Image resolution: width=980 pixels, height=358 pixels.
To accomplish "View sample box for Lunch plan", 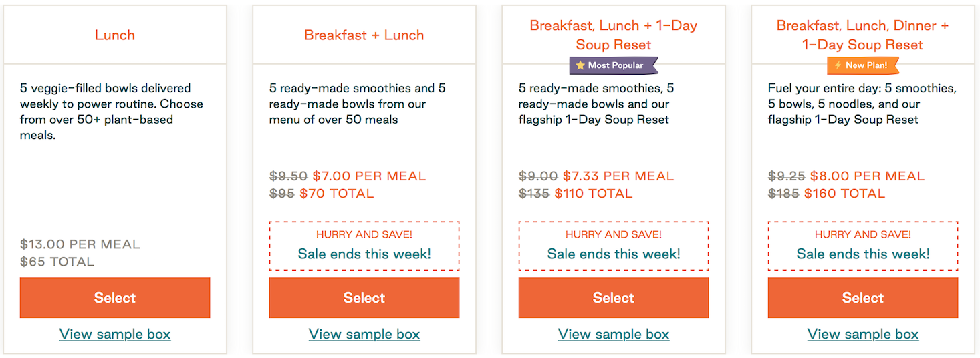I will tap(115, 334).
